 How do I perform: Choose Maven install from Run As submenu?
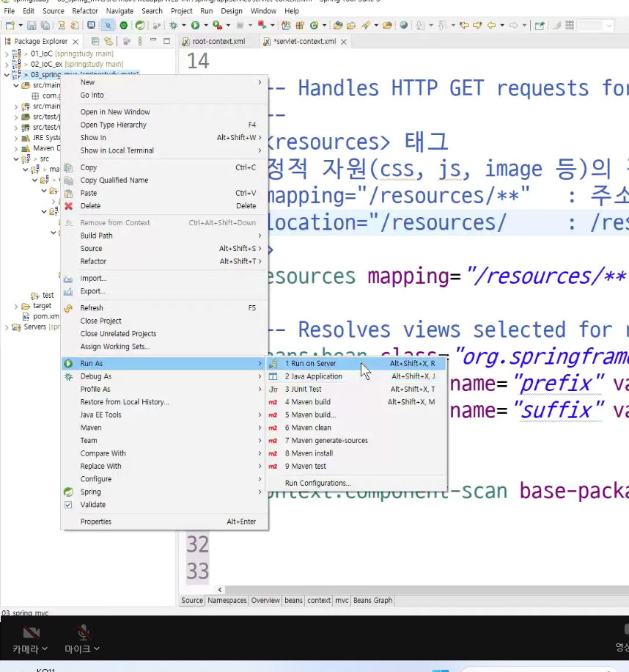pyautogui.click(x=357, y=453)
